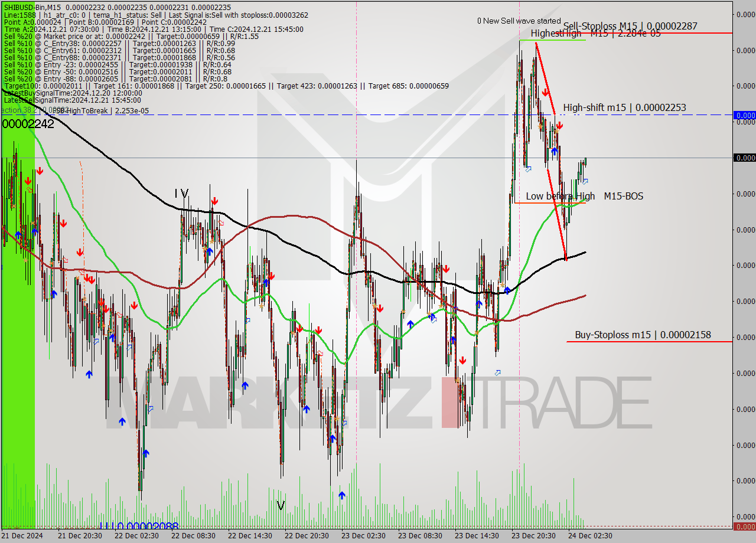The image size is (756, 543).
Task: Click the '22 Dec 02:30' time axis label
Action: (136, 536)
